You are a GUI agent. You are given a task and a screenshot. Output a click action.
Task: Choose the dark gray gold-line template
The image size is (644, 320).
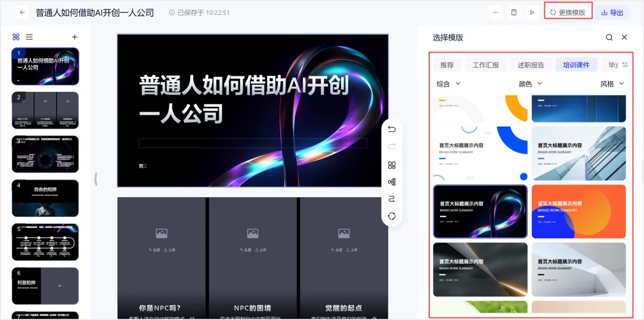point(481,269)
